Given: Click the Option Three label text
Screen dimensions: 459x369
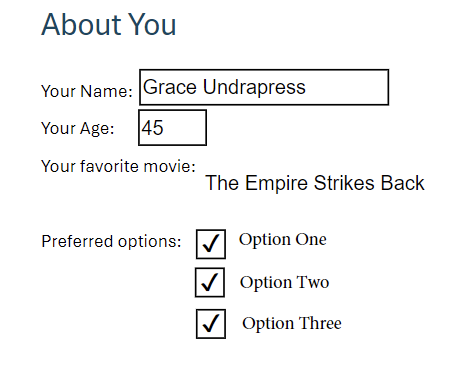Looking at the screenshot, I should (x=292, y=323).
